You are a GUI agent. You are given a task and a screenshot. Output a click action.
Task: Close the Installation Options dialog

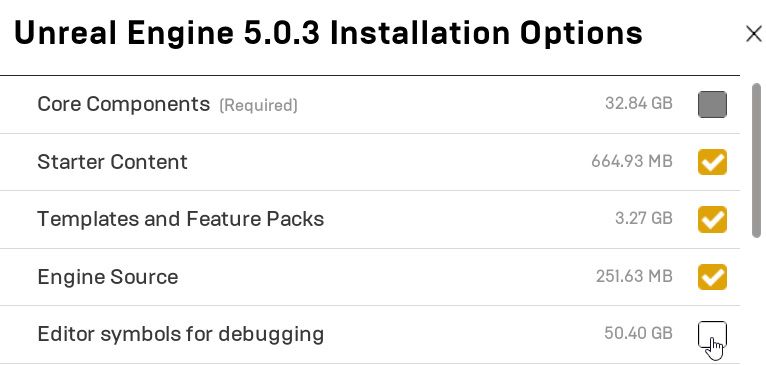coord(754,34)
